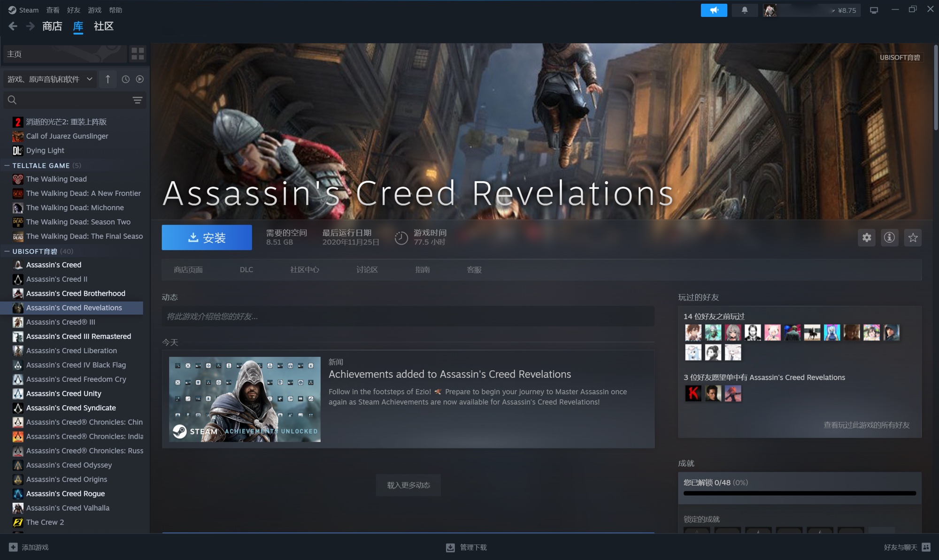
Task: Click the blue 安装 install button
Action: [x=207, y=238]
